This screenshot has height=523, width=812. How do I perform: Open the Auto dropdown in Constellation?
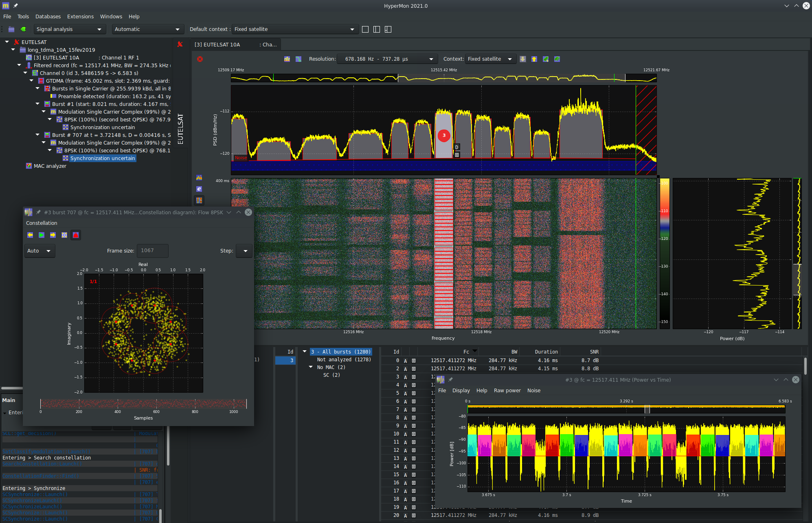pos(39,251)
